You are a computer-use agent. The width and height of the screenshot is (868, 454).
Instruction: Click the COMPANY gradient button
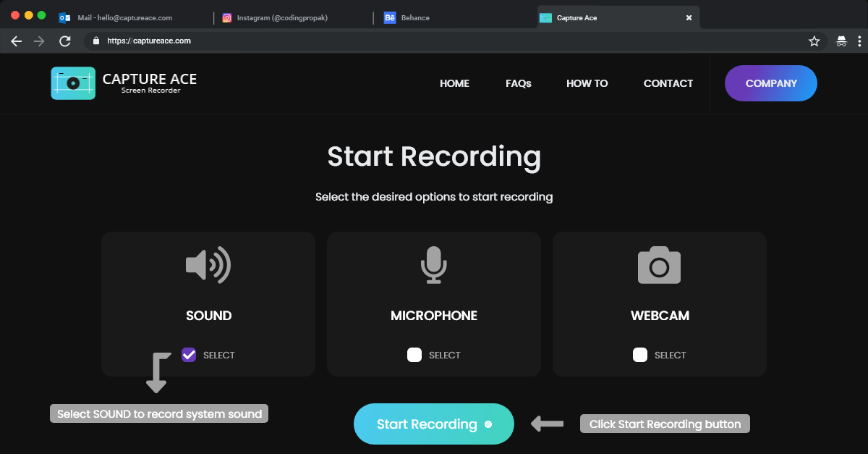click(x=771, y=83)
